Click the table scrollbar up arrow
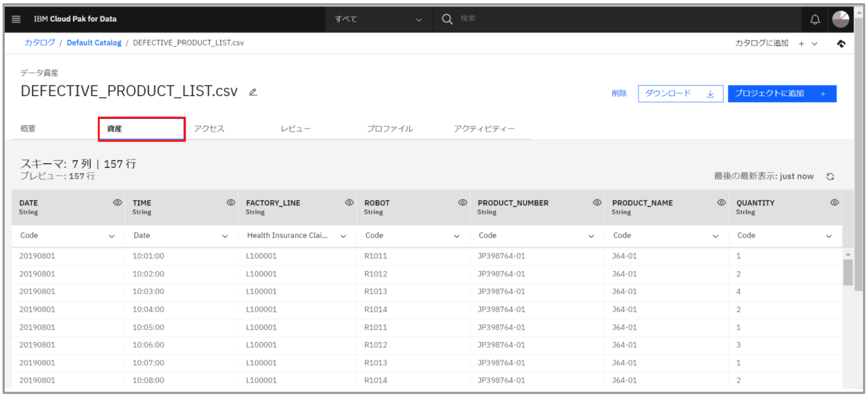 [848, 254]
